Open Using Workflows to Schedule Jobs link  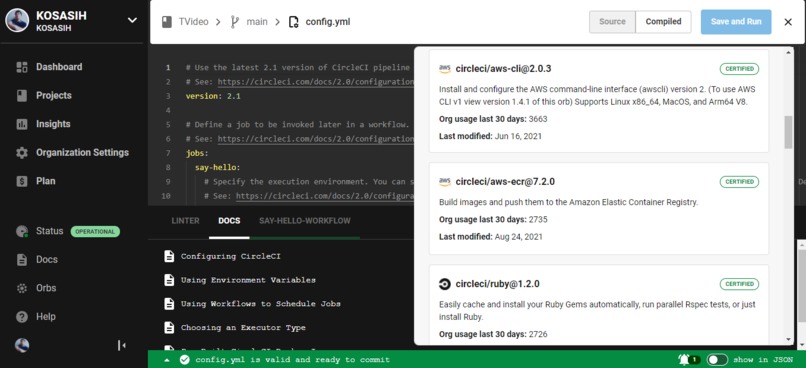pos(261,304)
